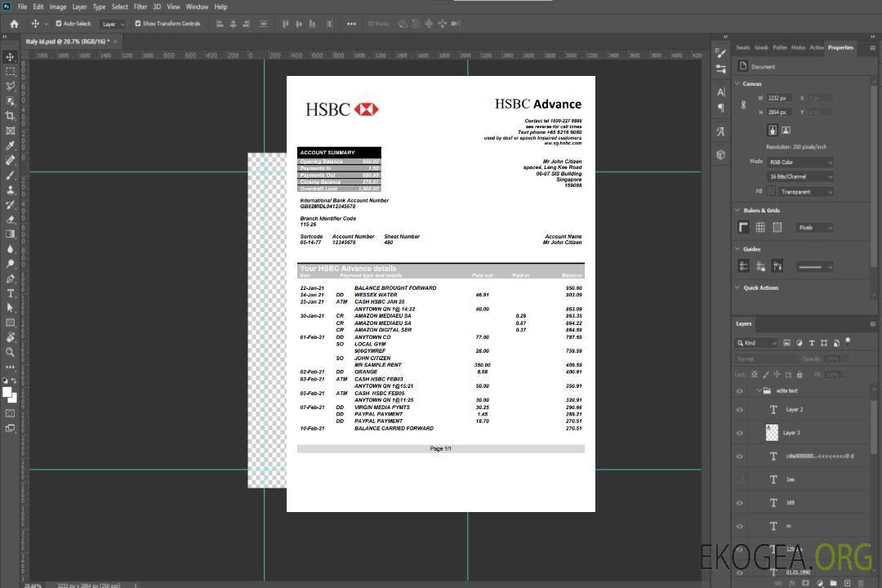This screenshot has width=882, height=588.
Task: Select the Gradient tool
Action: tap(10, 234)
